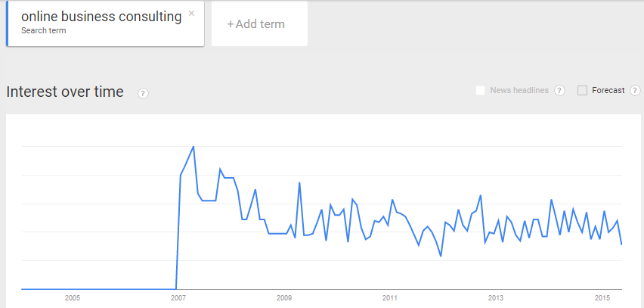Select the 2007 axis label

click(178, 298)
